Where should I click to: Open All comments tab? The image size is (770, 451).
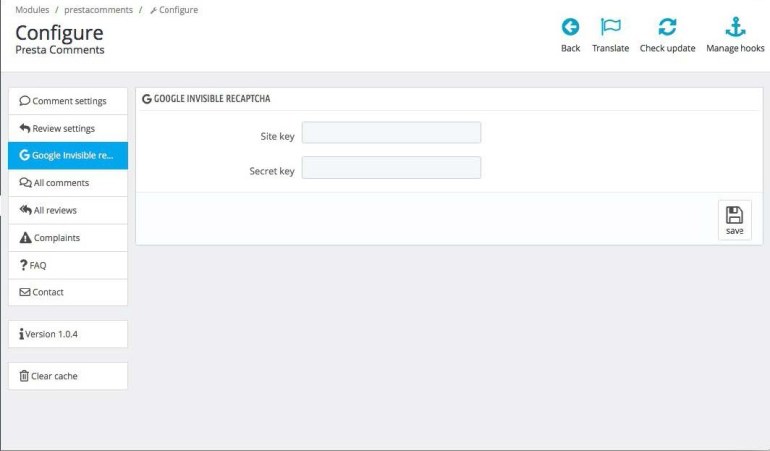point(68,183)
